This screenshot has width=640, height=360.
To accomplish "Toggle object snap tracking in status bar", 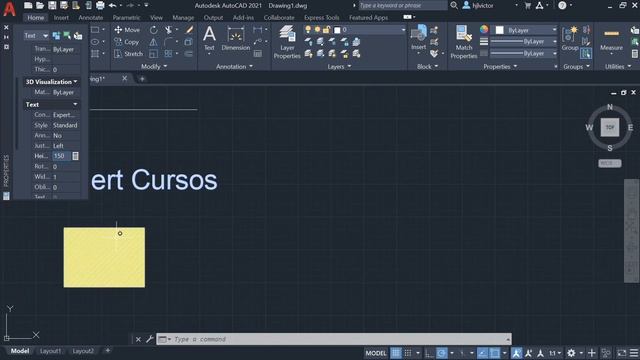I will coord(482,353).
